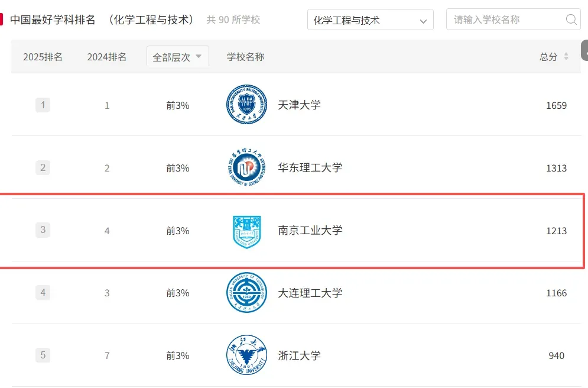Sort by 总分 using the arrows icon
Screen dimensions: 588x388
point(566,57)
